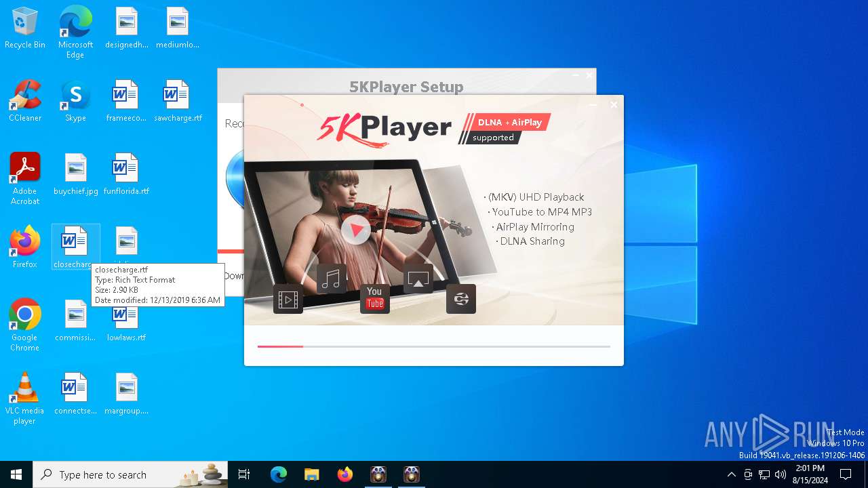The width and height of the screenshot is (868, 488).
Task: Minimize the 5KPlayer installer window
Action: [593, 105]
